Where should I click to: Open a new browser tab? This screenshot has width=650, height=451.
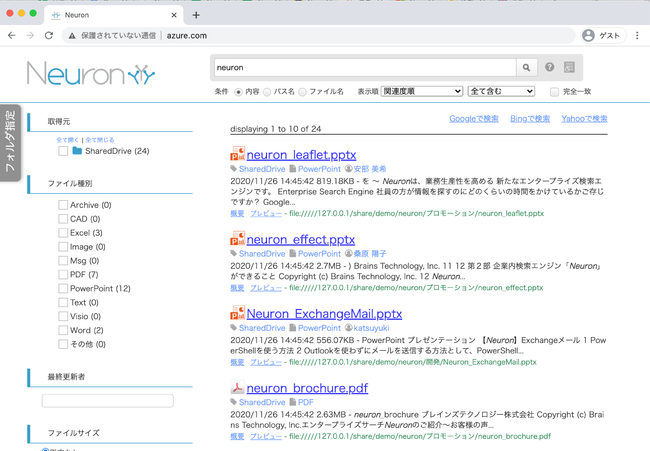[x=196, y=15]
